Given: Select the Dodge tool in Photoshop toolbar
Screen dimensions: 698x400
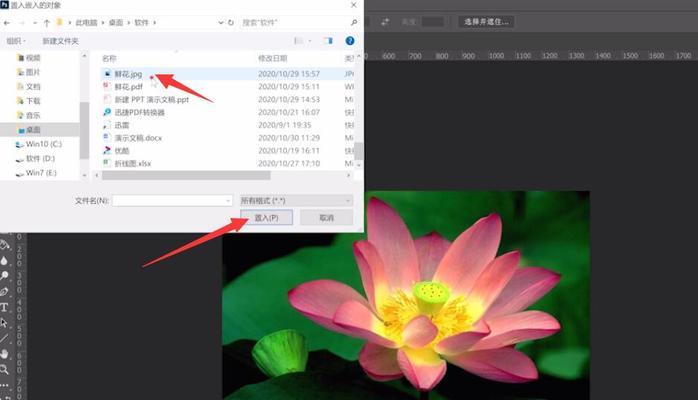Looking at the screenshot, I should [4, 276].
